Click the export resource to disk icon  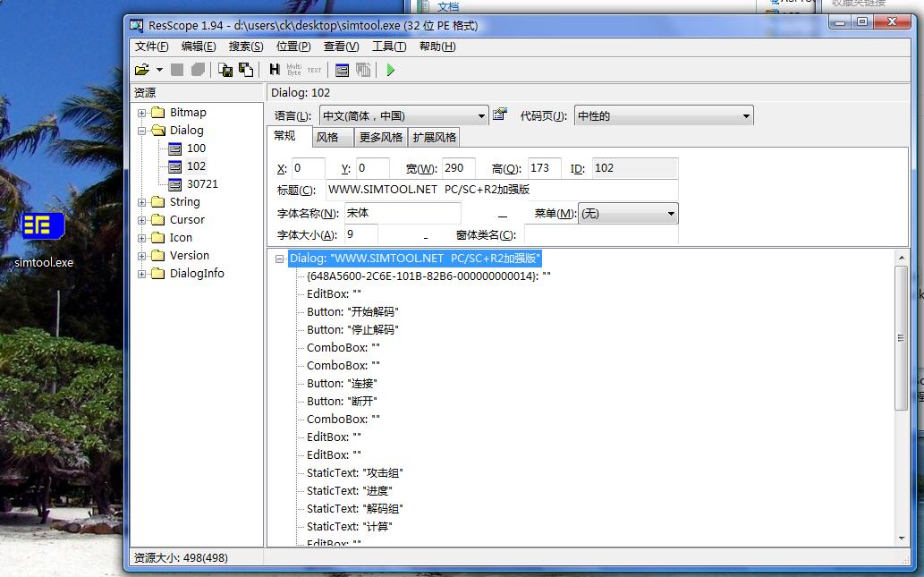point(225,70)
